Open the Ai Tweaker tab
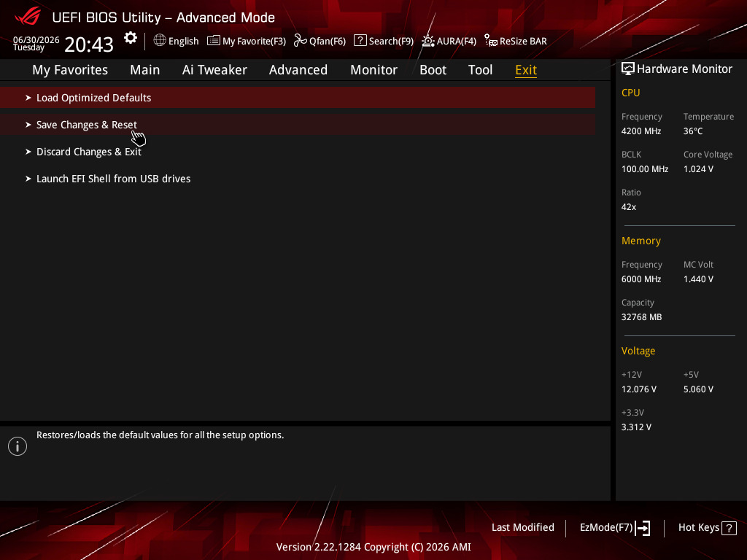Viewport: 747px width, 560px height. pyautogui.click(x=214, y=70)
